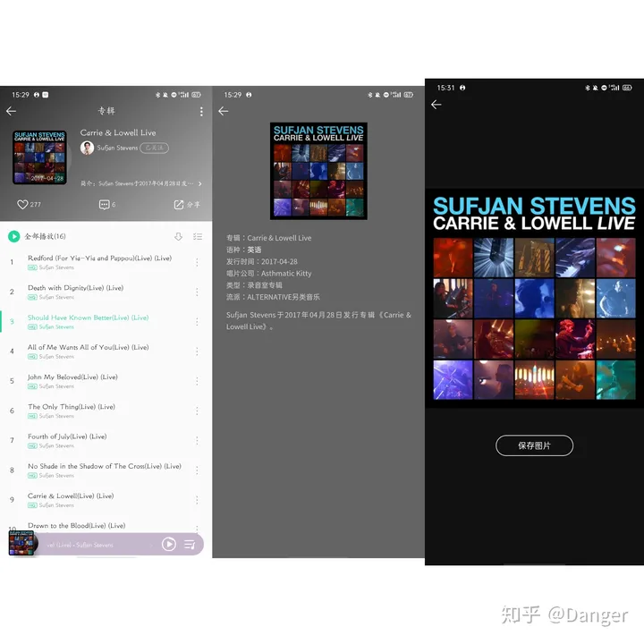
Task: Open options for No Shade in the Shadow
Action: (197, 470)
